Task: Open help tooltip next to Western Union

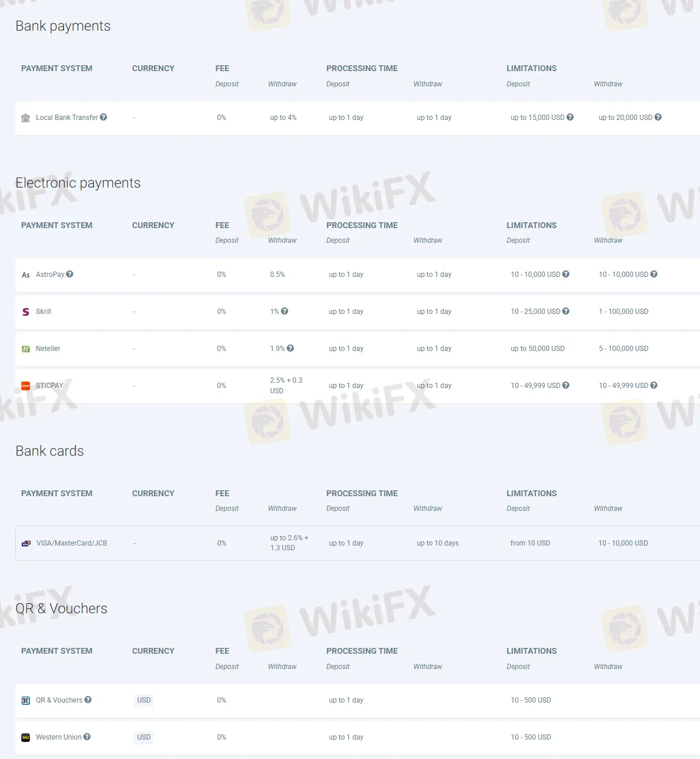Action: click(x=87, y=737)
